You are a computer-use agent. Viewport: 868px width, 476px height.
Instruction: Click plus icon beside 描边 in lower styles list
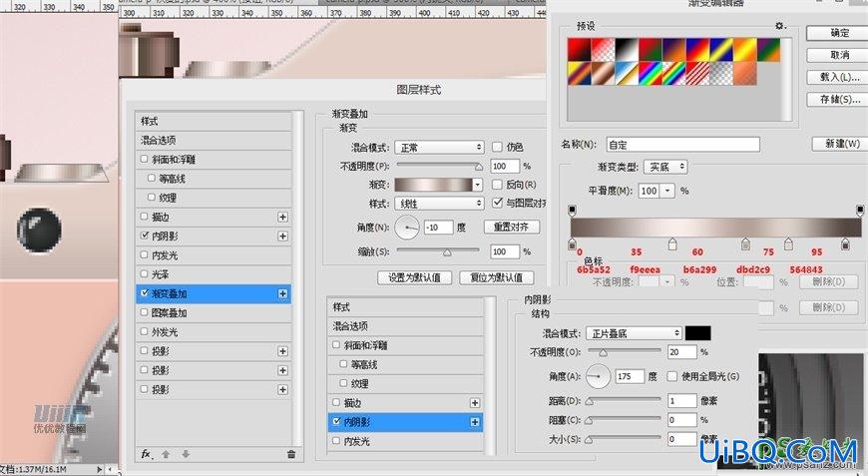pos(475,403)
